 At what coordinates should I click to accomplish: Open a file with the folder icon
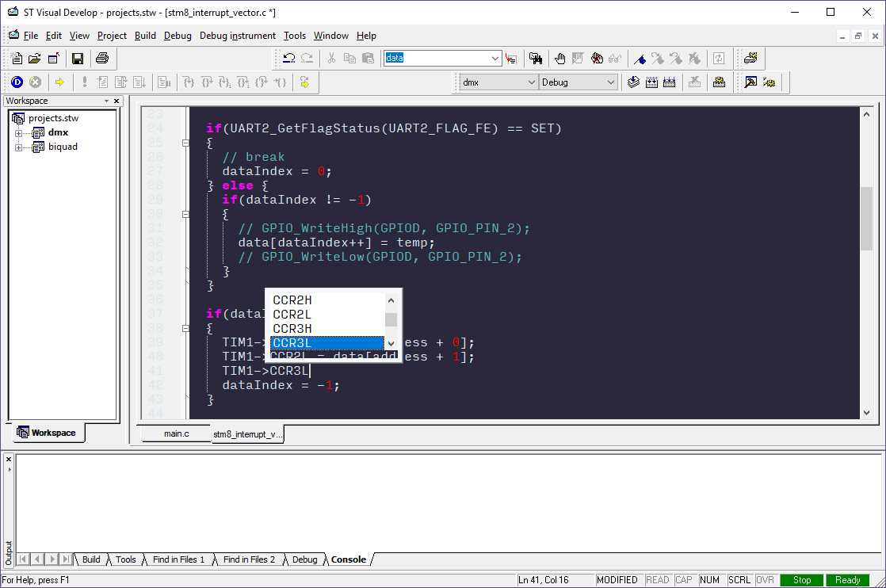coord(34,59)
